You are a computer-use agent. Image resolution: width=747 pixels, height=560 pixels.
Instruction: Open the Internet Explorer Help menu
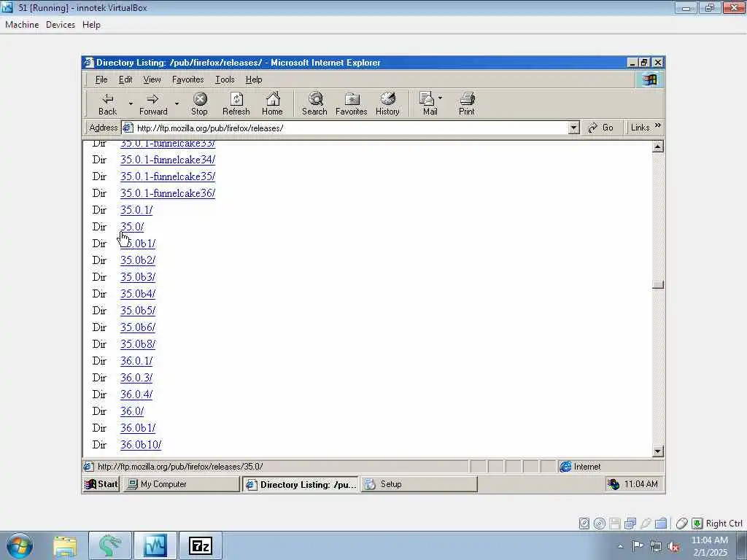point(254,79)
